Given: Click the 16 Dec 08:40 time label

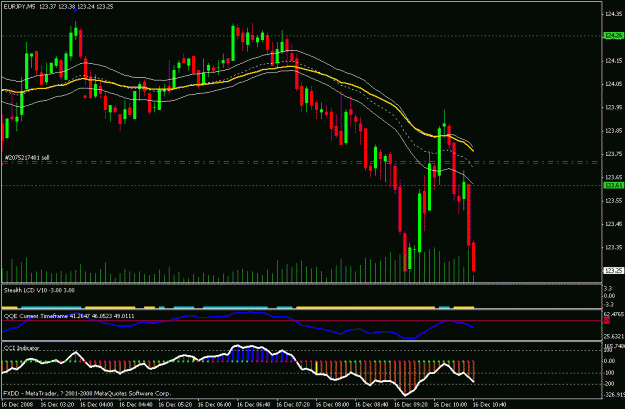Looking at the screenshot, I should (x=371, y=404).
